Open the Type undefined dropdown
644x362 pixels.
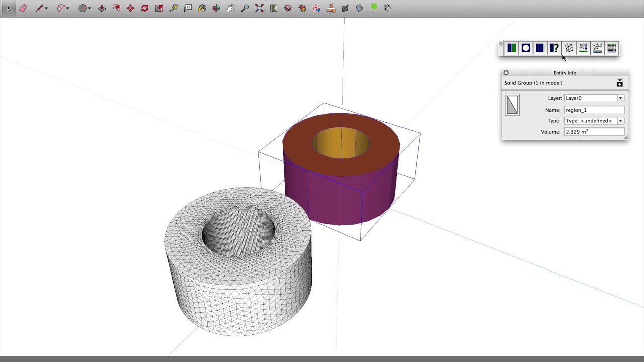(594, 121)
